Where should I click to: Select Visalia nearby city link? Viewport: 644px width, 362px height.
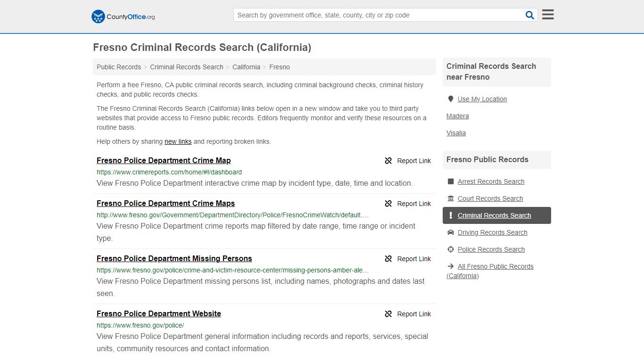[x=456, y=133]
